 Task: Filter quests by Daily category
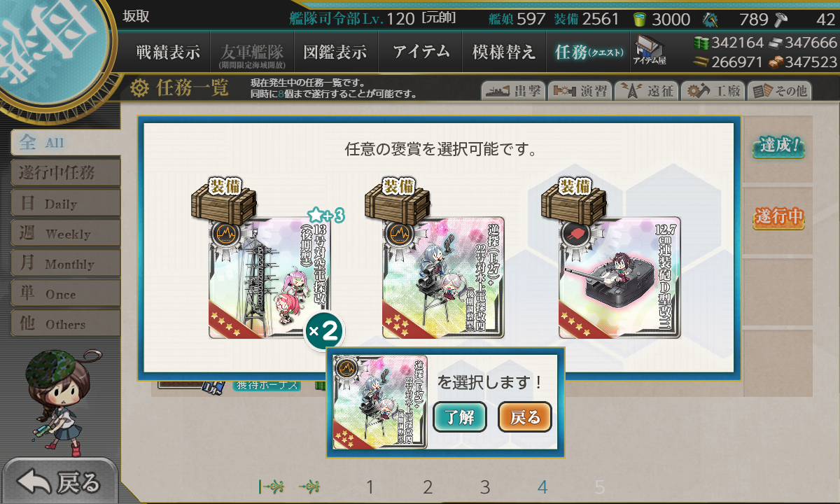65,204
